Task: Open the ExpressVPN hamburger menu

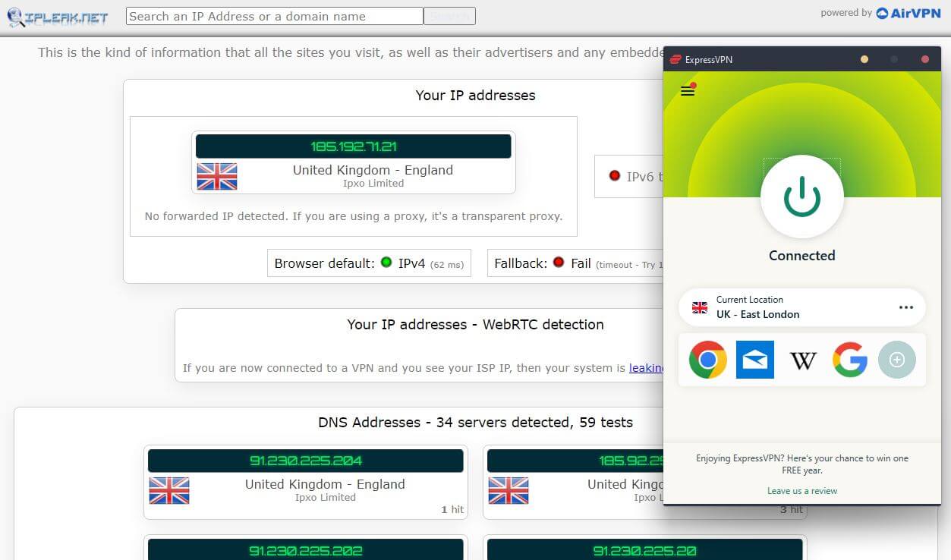Action: [688, 91]
